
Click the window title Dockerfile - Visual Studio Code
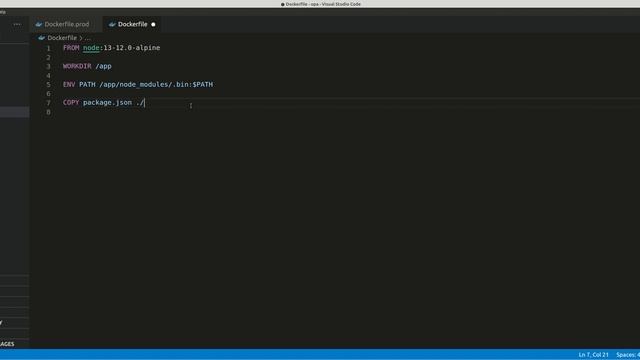[321, 4]
